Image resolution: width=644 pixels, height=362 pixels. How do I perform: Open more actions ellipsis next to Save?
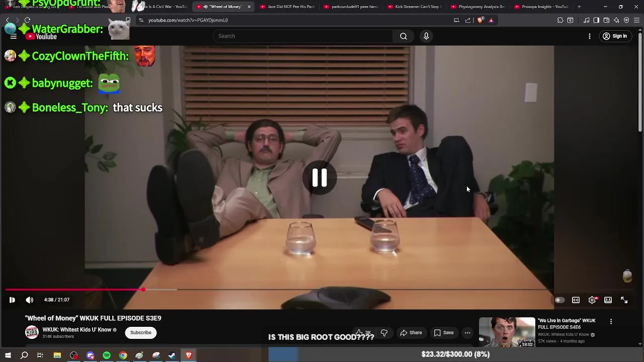467,333
